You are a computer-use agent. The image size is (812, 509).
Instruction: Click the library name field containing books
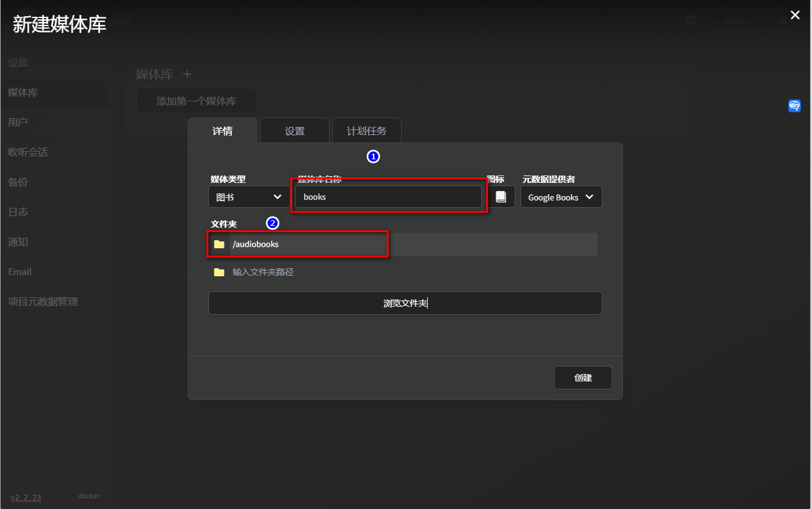coord(389,197)
